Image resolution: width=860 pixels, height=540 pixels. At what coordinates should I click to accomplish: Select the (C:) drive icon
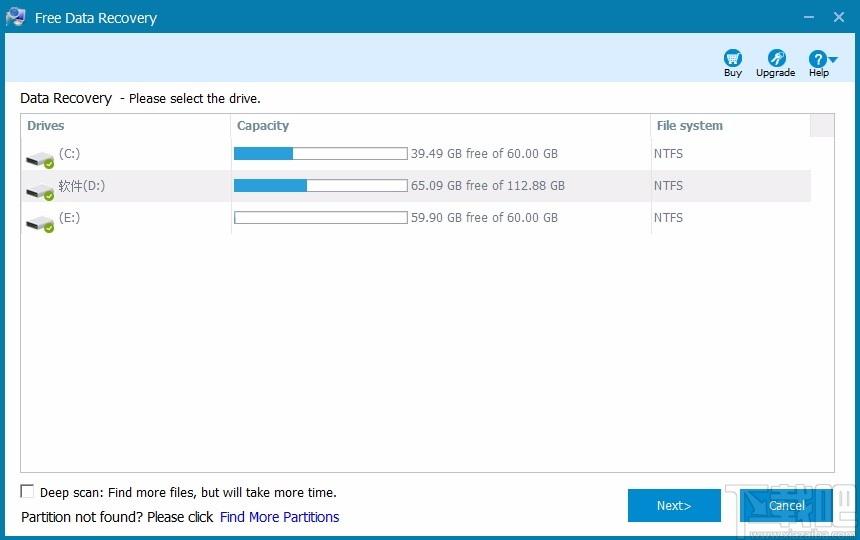pos(40,160)
